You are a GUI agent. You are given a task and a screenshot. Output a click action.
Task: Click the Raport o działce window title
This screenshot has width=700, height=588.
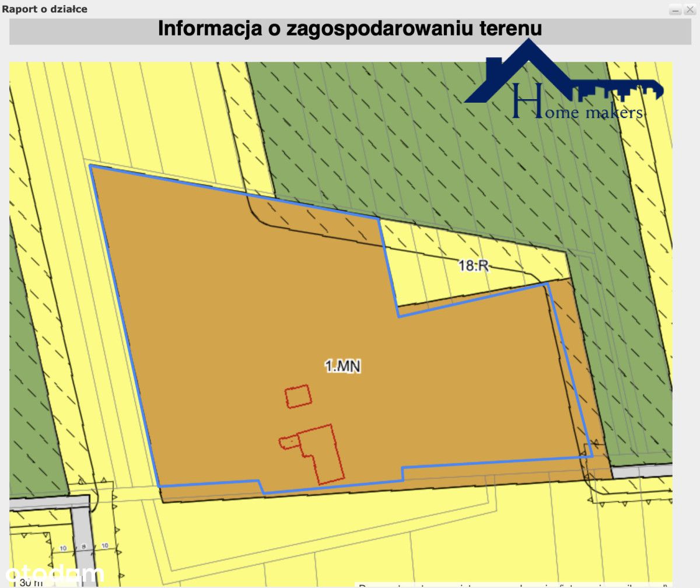[x=45, y=9]
